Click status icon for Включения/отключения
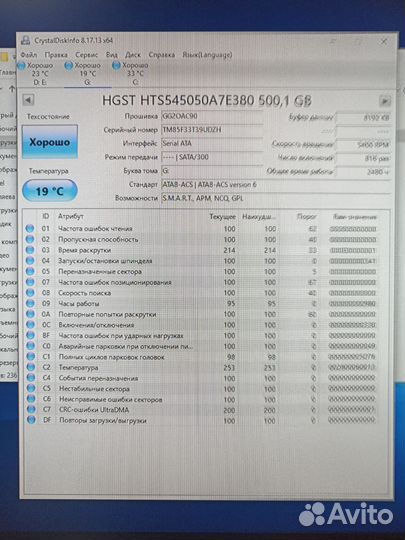 coord(30,324)
